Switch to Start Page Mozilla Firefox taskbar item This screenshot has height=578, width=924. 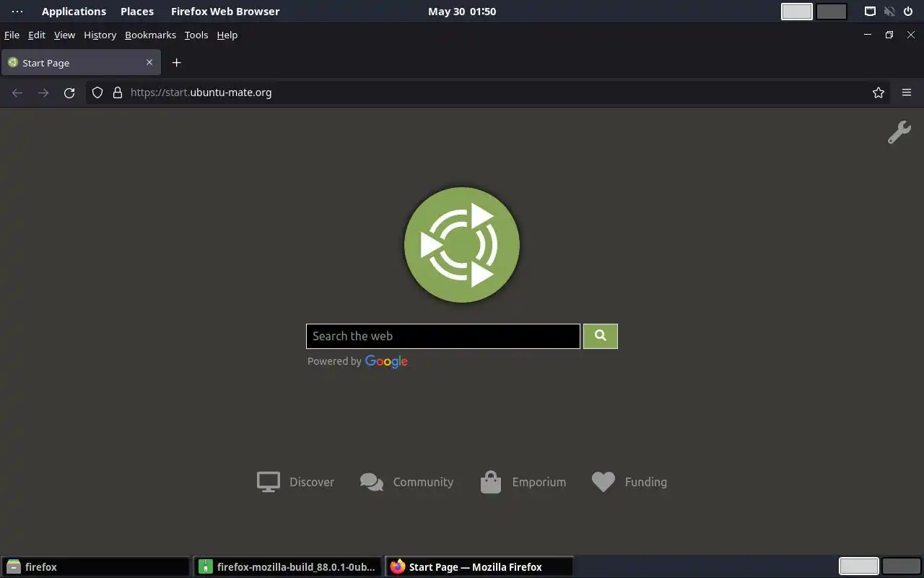pos(479,566)
